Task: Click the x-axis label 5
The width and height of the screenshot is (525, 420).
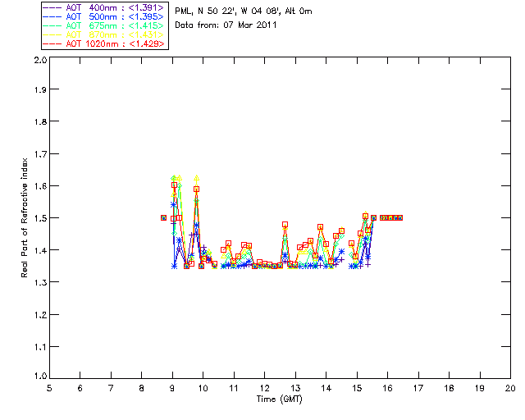Action: tap(49, 388)
